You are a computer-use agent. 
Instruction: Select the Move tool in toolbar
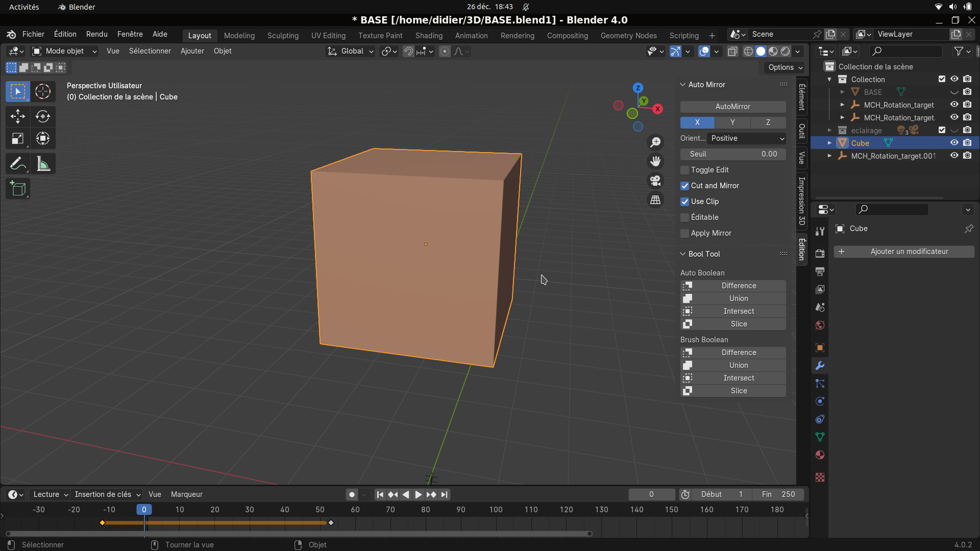click(17, 116)
